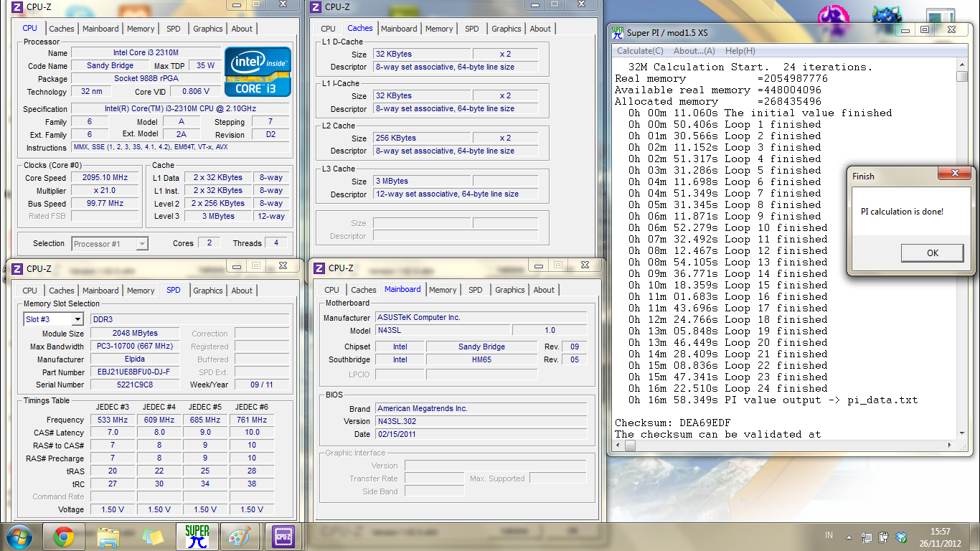Click OK in the Finish dialog
980x551 pixels.
point(932,253)
